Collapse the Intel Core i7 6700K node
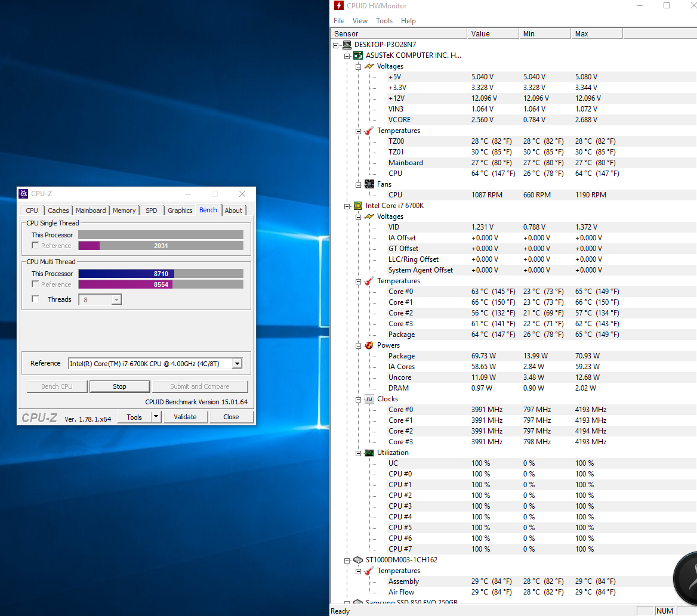Viewport: 697px width, 616px height. point(347,206)
